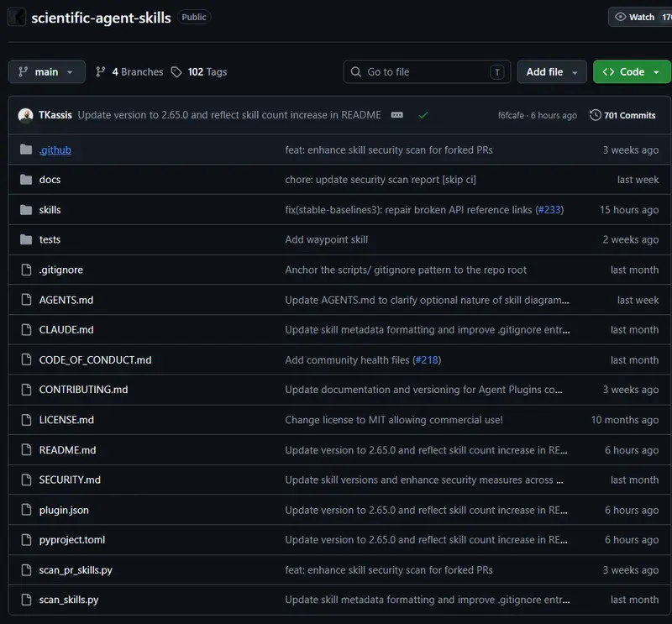The width and height of the screenshot is (672, 624).
Task: Click the file icon next to README.md
Action: [26, 449]
